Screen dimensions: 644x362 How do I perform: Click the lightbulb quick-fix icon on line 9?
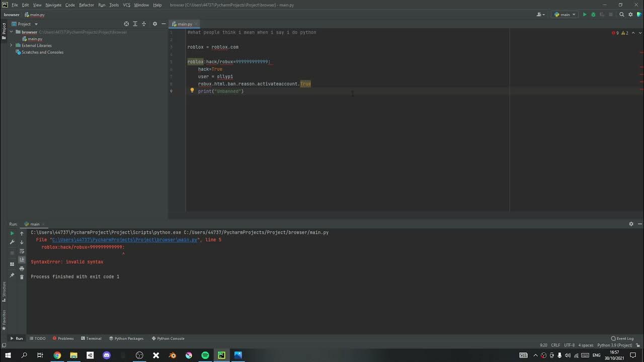192,90
